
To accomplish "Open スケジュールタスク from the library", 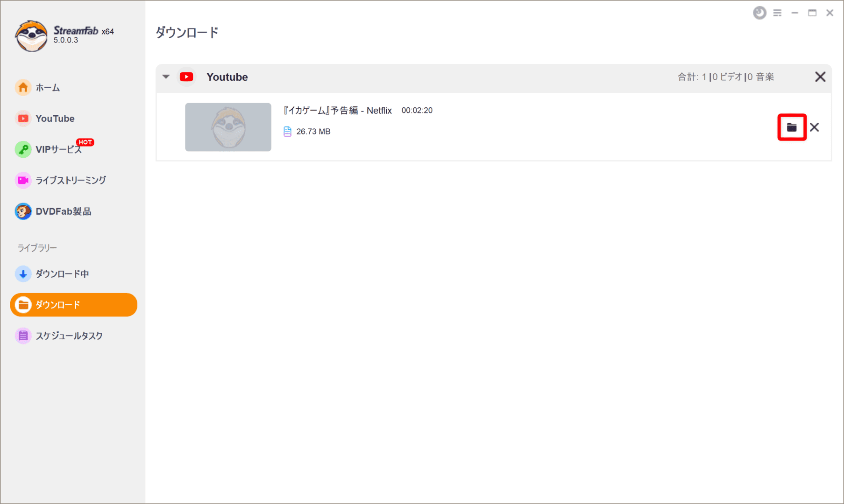I will click(x=69, y=335).
